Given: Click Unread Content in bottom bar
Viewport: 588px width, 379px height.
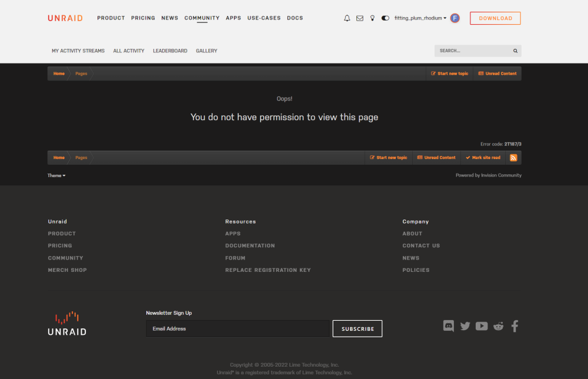Looking at the screenshot, I should [x=436, y=158].
